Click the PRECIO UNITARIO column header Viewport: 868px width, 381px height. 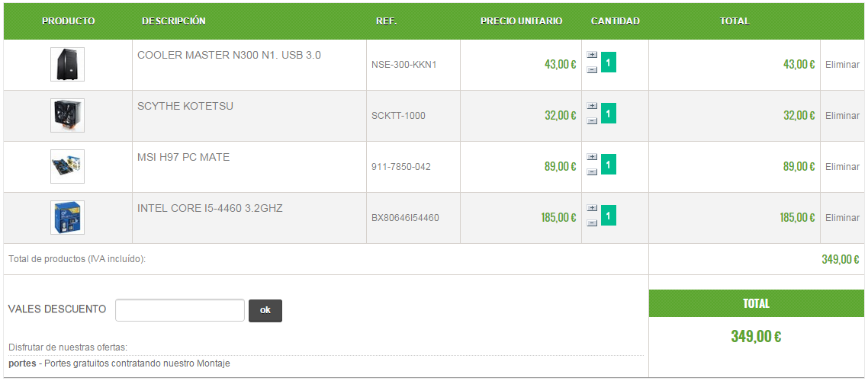coord(522,21)
